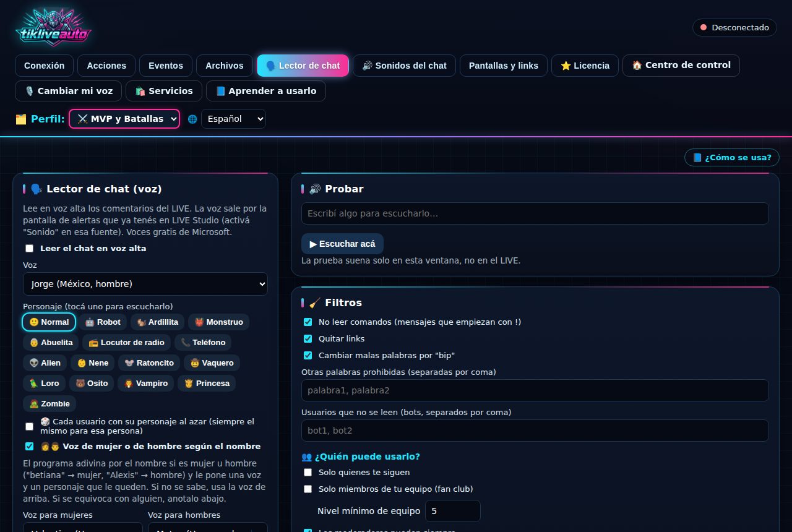Open the ¿Cómo se usa? help button
792x532 pixels.
click(732, 157)
